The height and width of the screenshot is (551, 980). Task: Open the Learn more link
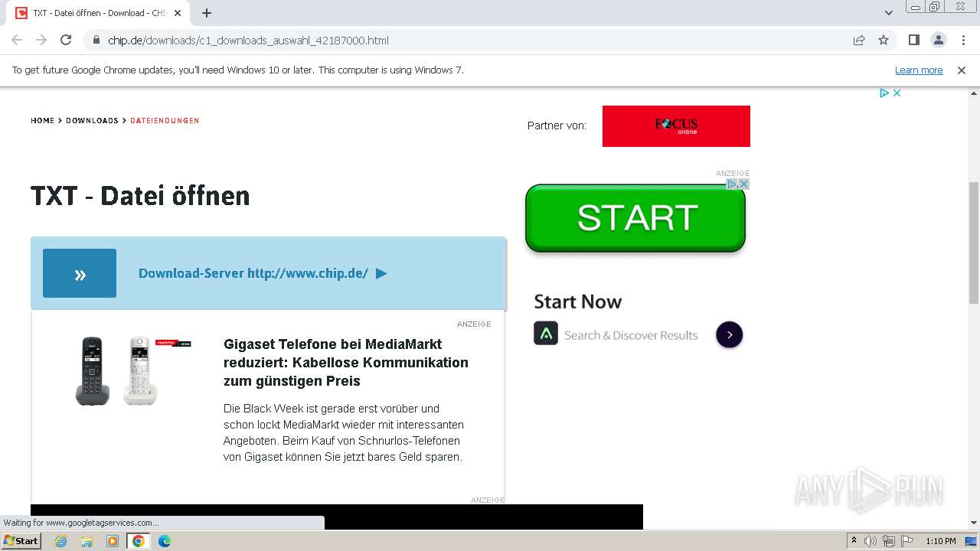click(x=919, y=70)
